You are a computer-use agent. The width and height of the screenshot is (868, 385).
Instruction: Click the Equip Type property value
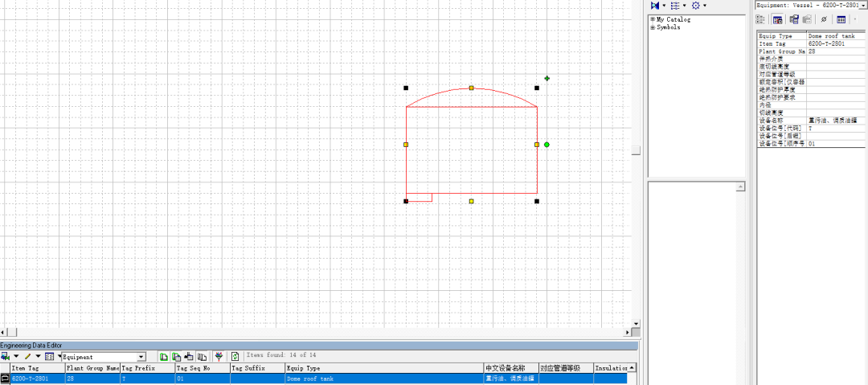click(837, 36)
